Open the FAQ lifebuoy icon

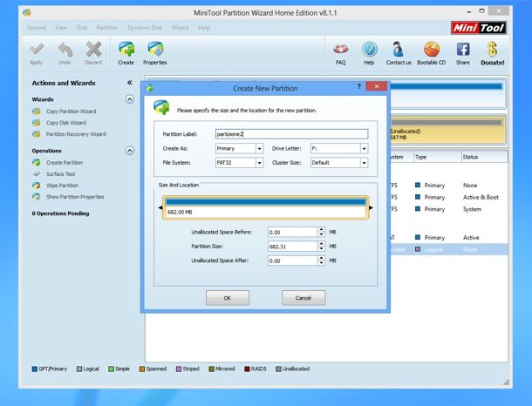coord(341,50)
